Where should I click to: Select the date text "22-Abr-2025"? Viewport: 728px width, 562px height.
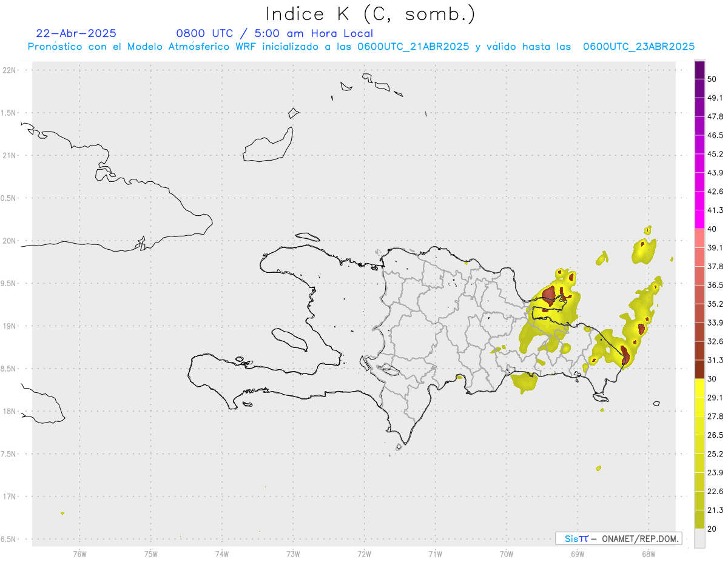(x=76, y=33)
